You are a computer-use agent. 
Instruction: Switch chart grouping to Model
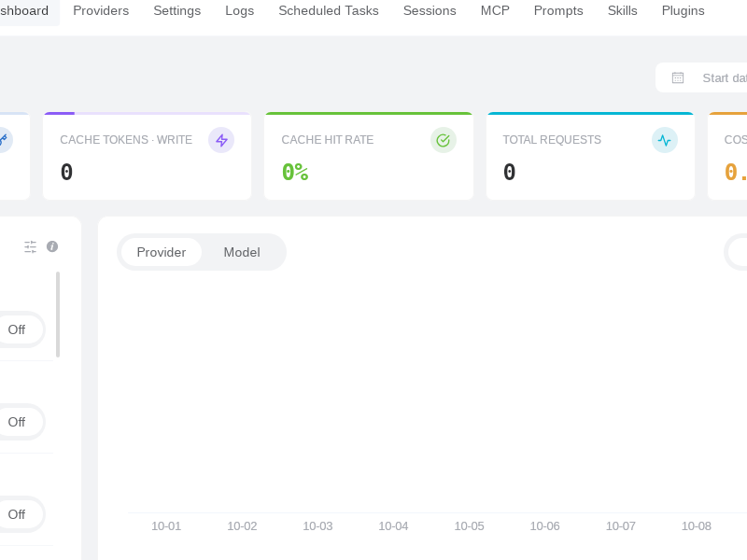242,252
